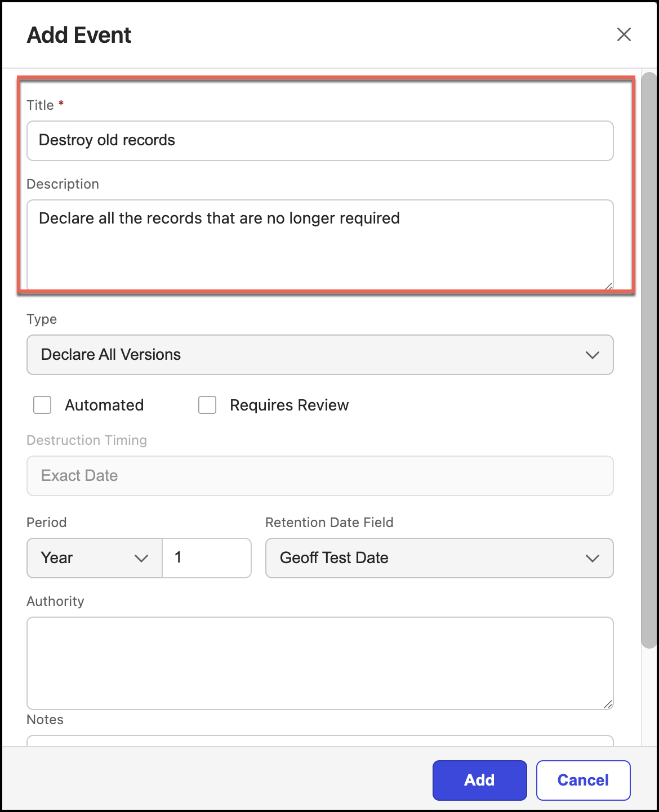Viewport: 659px width, 812px height.
Task: Grab the Authority box resize handle
Action: [608, 704]
